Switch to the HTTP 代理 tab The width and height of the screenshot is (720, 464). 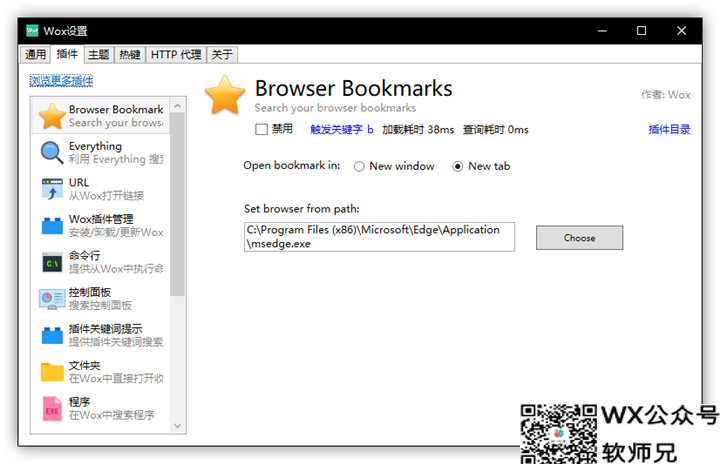click(x=176, y=55)
